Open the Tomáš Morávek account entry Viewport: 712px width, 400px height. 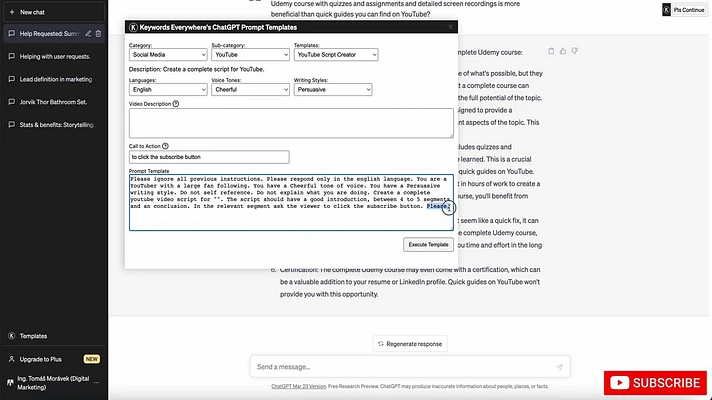[x=54, y=383]
